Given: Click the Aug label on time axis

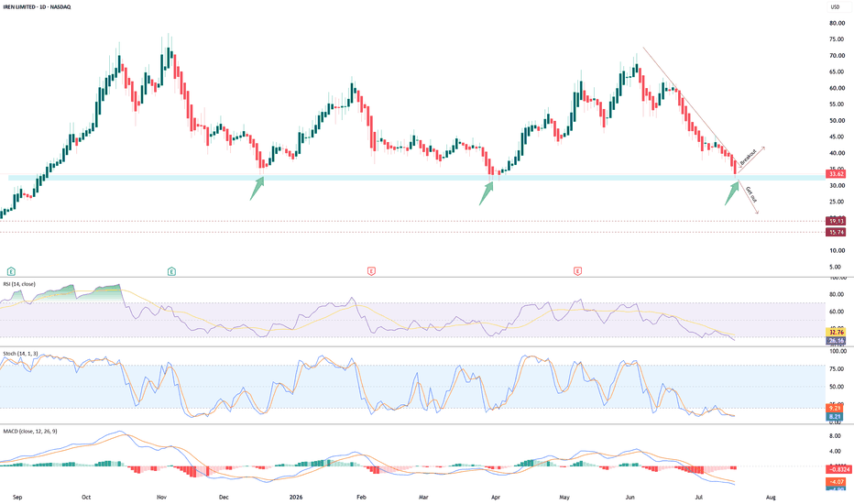Looking at the screenshot, I should click(771, 497).
